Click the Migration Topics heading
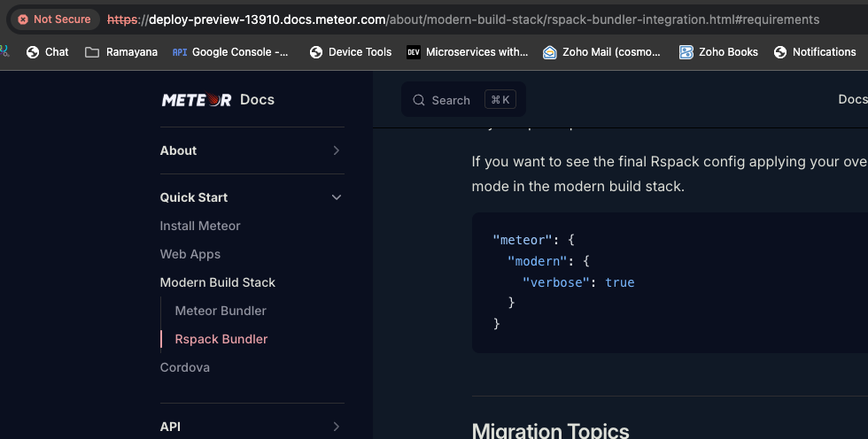The height and width of the screenshot is (439, 868). tap(550, 430)
